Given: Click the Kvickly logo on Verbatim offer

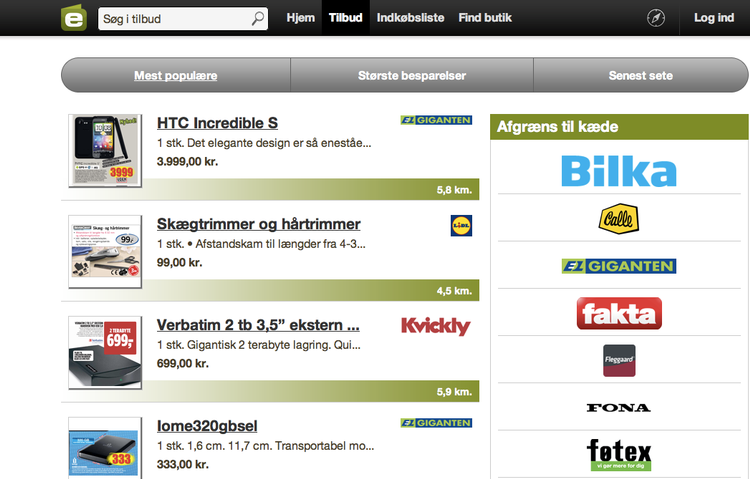Looking at the screenshot, I should 436,326.
